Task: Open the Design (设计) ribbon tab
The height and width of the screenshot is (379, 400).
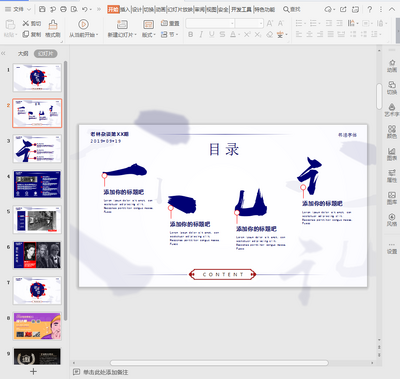Action: (x=137, y=9)
